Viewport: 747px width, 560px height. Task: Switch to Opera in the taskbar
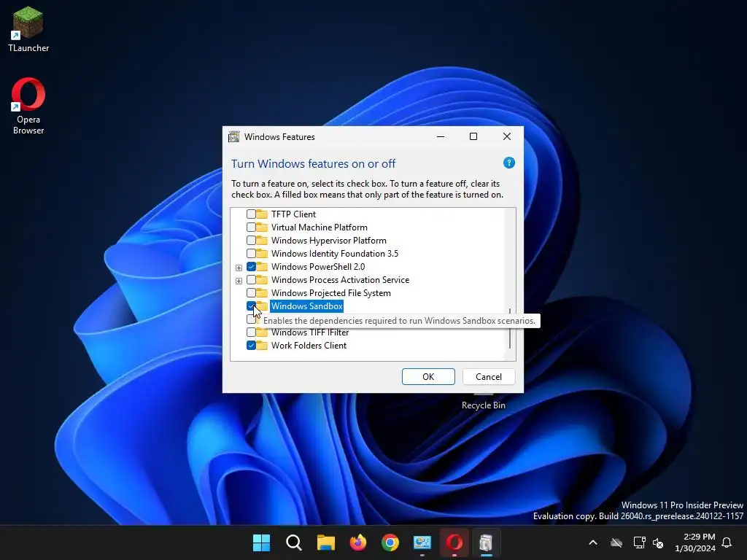point(454,542)
